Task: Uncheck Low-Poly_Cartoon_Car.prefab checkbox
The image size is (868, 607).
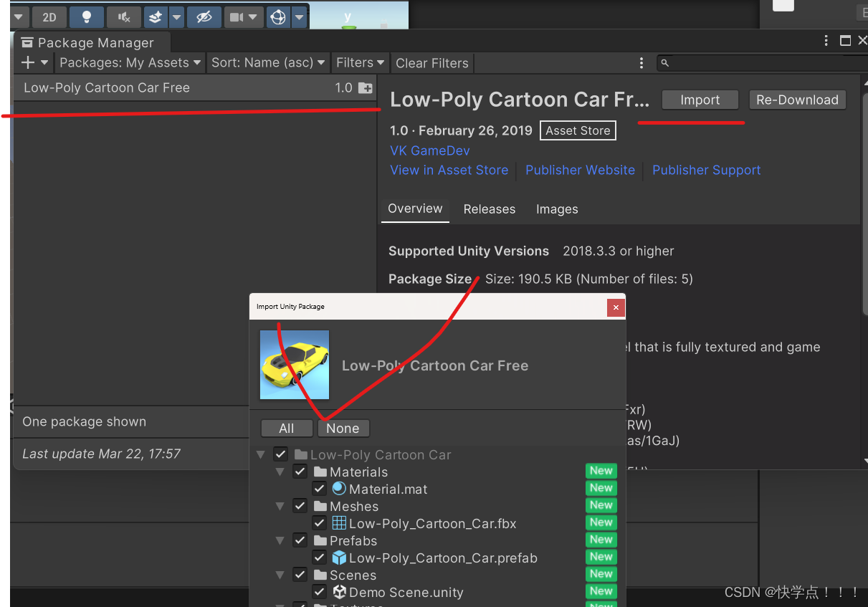Action: [320, 558]
